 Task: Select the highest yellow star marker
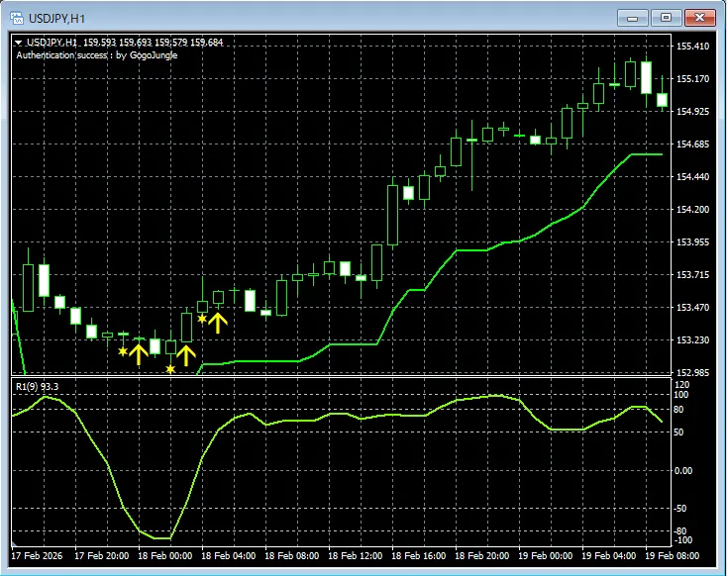(x=202, y=319)
